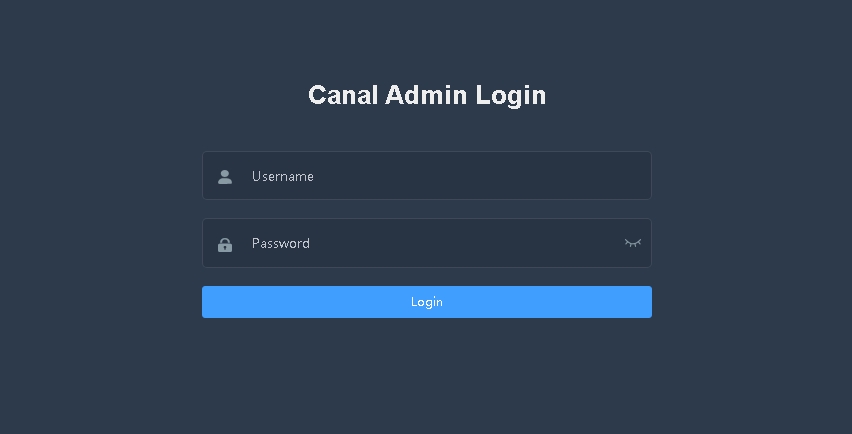Click the padlock icon
Screen dimensions: 852x434
click(225, 245)
